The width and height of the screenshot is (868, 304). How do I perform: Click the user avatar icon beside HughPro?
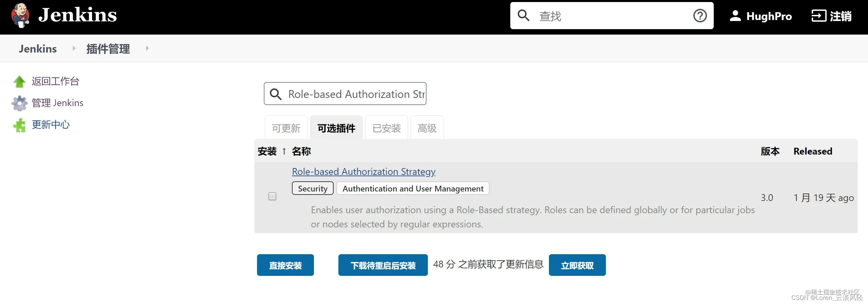735,16
